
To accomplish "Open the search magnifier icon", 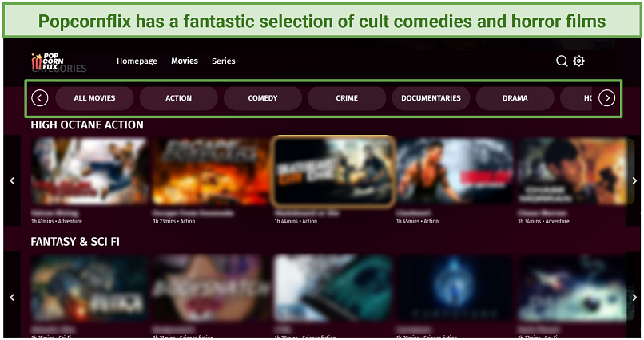I will [562, 61].
